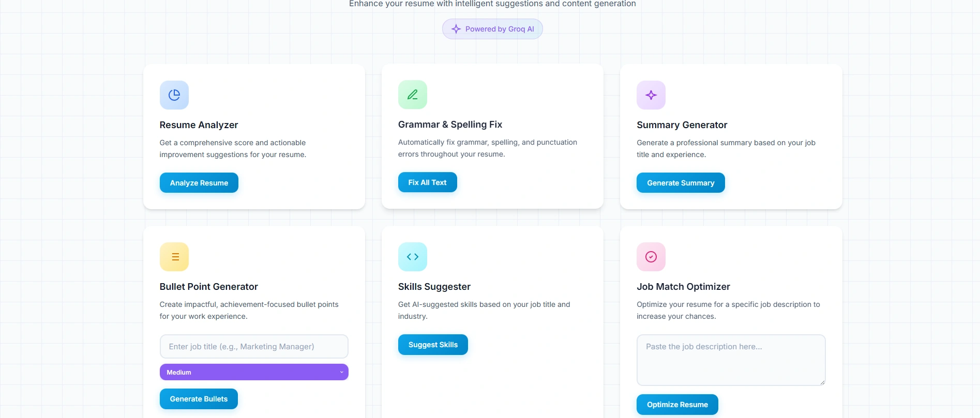Click the job description paste area
Viewport: 980px width, 418px height.
(x=730, y=360)
